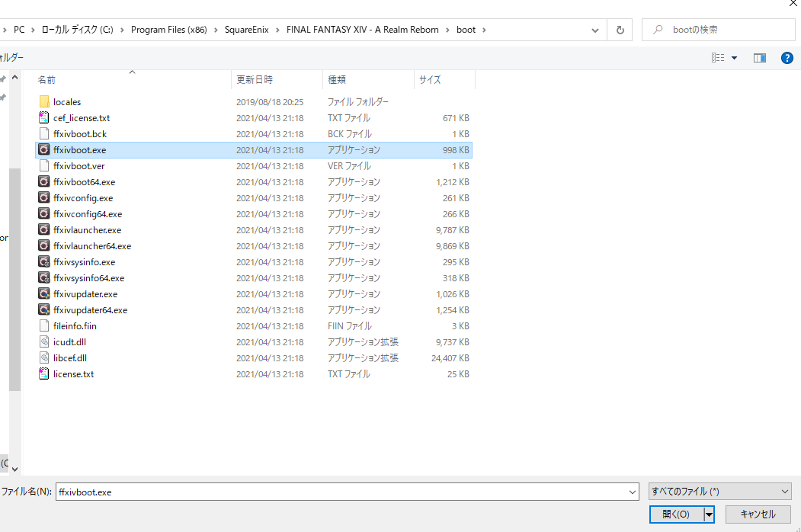
Task: Click the search magnifier icon
Action: pyautogui.click(x=658, y=30)
